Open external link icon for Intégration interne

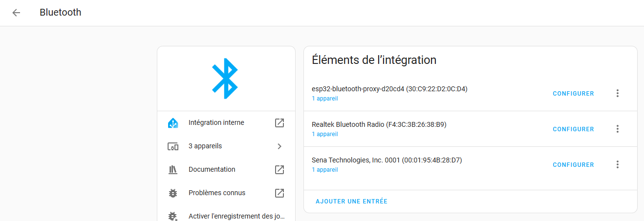pyautogui.click(x=279, y=123)
